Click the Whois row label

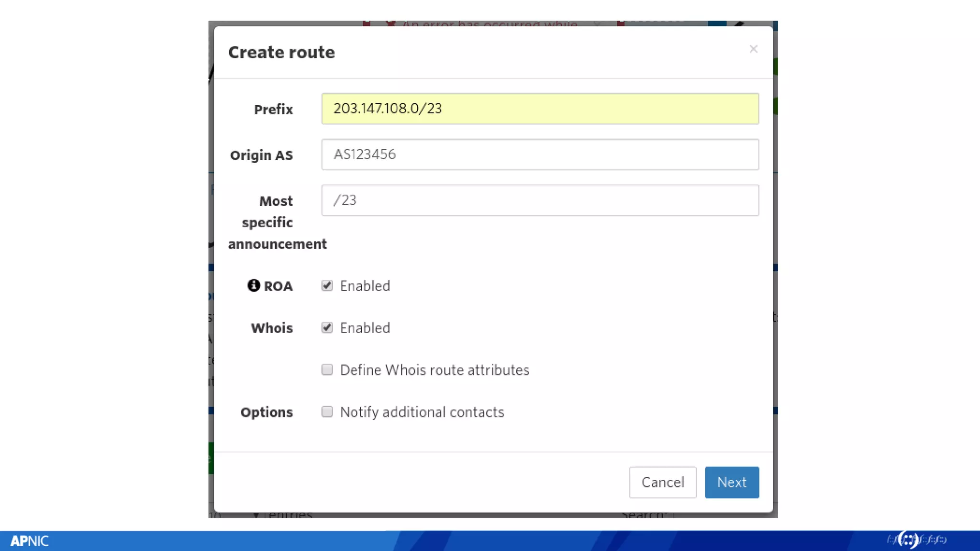pyautogui.click(x=272, y=328)
